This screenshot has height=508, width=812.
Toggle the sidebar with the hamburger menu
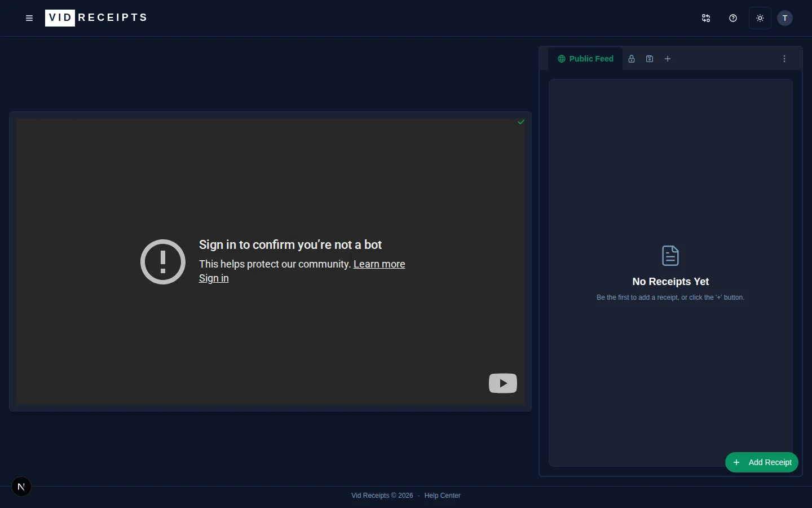click(x=29, y=18)
